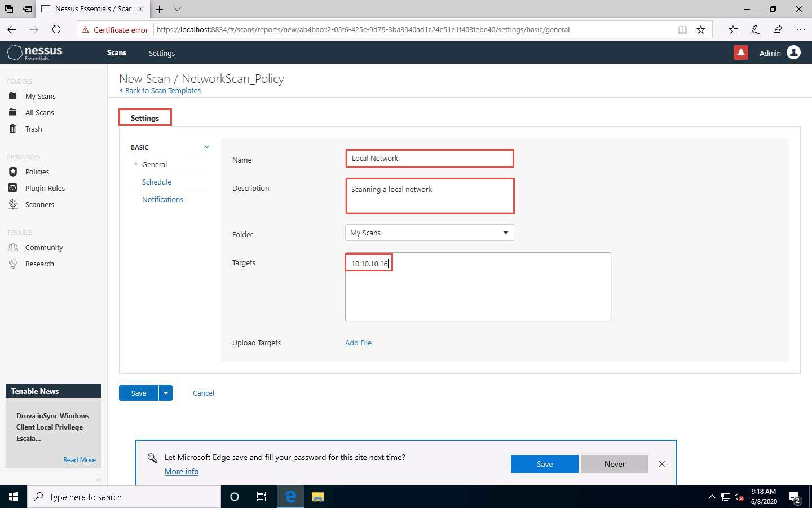Reload the page with the refresh icon
The height and width of the screenshot is (508, 812).
56,29
